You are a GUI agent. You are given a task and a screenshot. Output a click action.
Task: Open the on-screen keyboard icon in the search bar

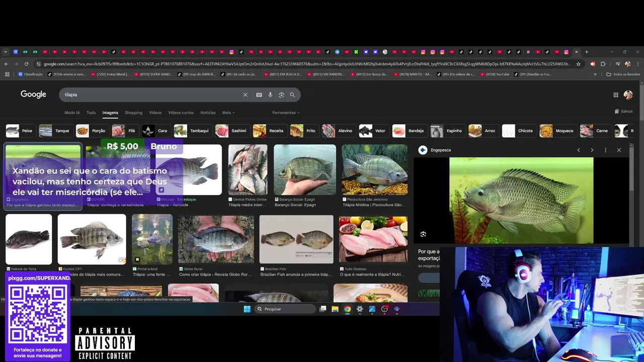coord(259,95)
